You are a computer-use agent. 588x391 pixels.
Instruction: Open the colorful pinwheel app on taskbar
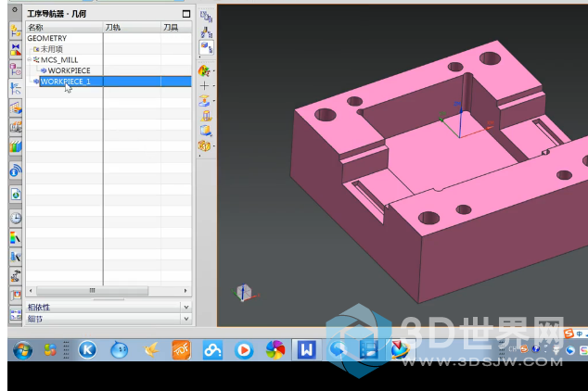[275, 350]
